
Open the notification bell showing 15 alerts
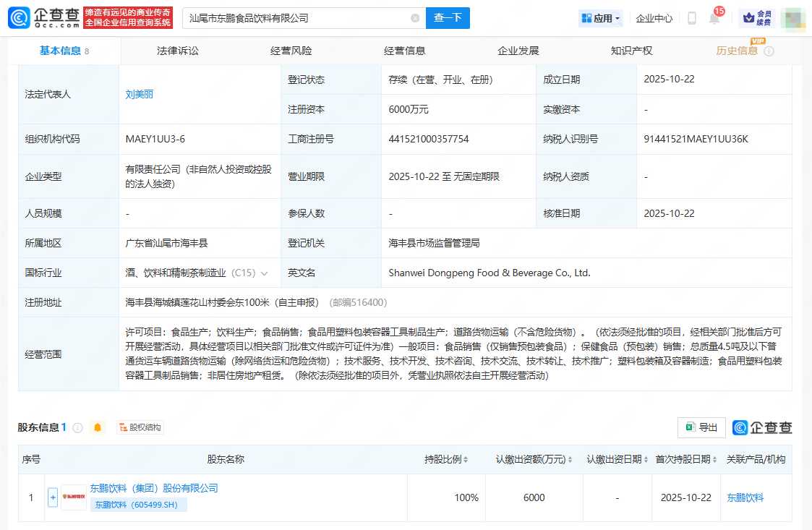point(714,19)
